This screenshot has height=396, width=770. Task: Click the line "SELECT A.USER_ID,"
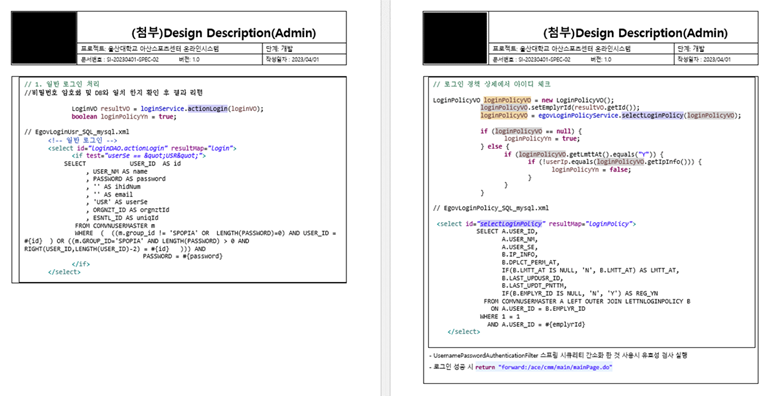pyautogui.click(x=507, y=231)
